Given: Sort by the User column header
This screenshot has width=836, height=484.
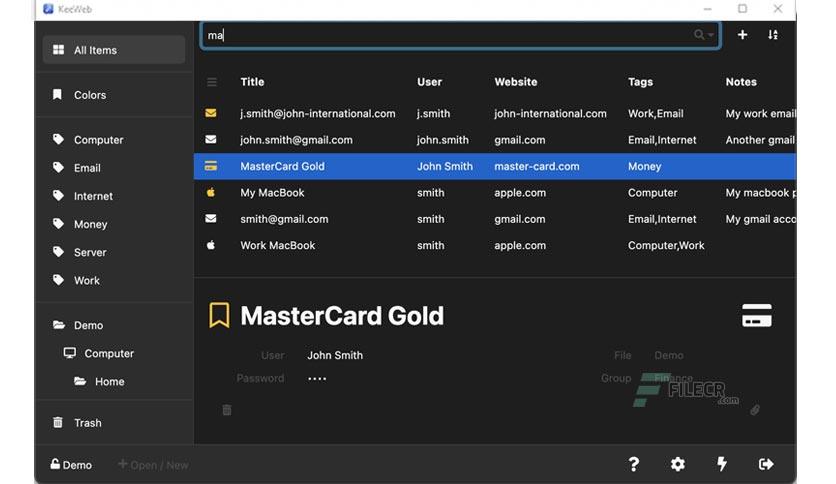Looking at the screenshot, I should pyautogui.click(x=429, y=82).
